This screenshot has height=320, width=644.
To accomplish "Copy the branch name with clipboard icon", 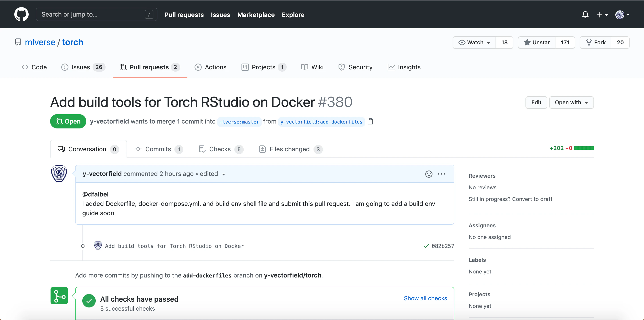I will click(x=370, y=121).
